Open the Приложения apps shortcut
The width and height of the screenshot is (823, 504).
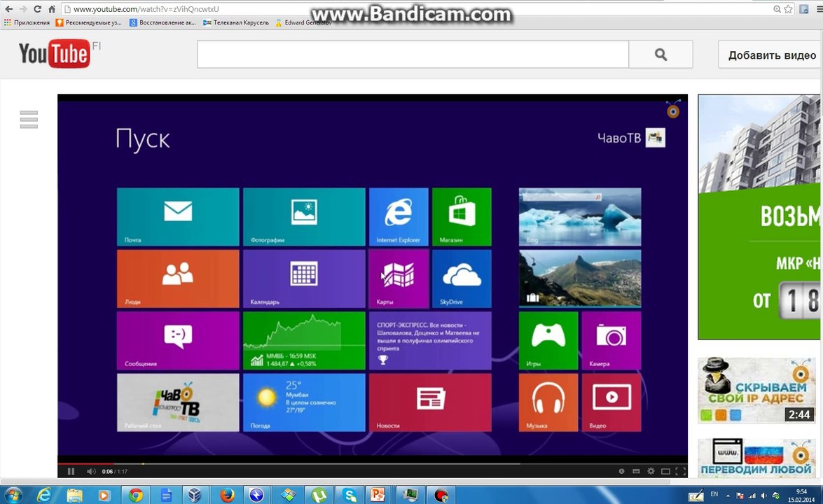[x=27, y=22]
